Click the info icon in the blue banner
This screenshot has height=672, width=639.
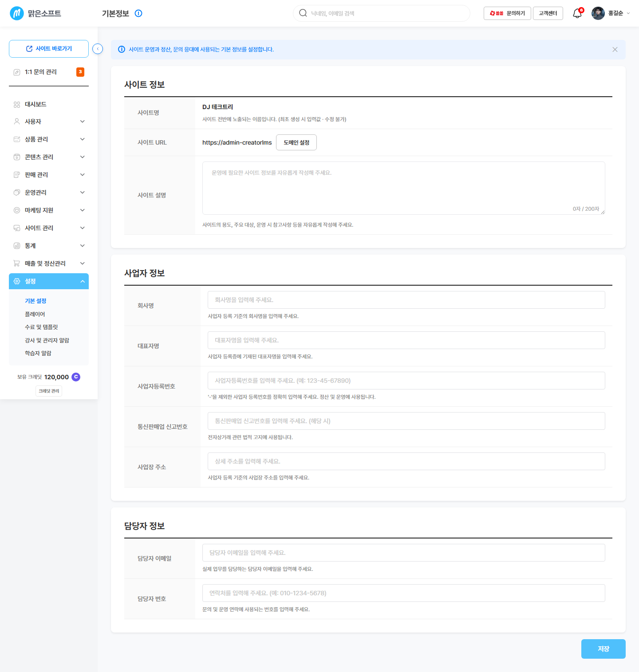(x=122, y=49)
